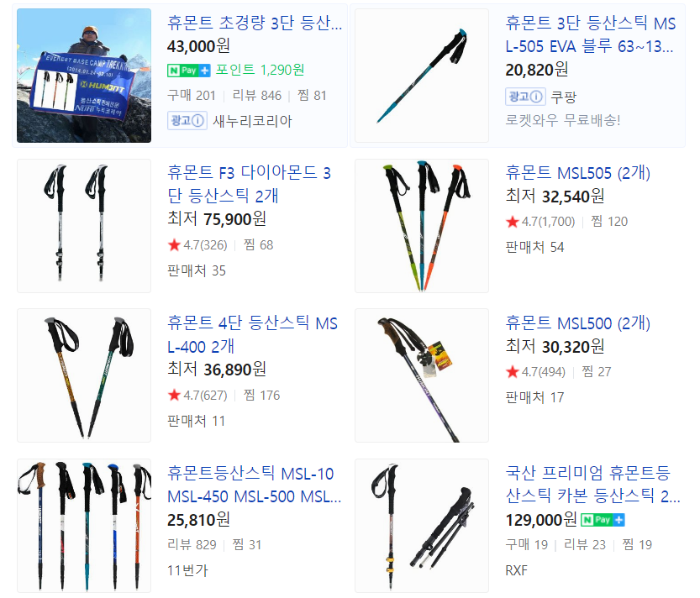Screen dimensions: 700x598
Task: Select the three-color MSL505 poles thumbnail
Action: 422,226
